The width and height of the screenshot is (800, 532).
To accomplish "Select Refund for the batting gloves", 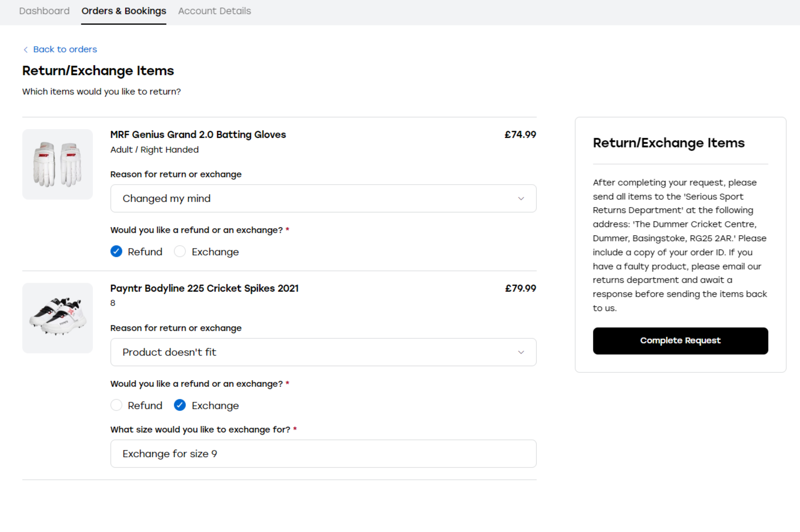I will tap(117, 251).
